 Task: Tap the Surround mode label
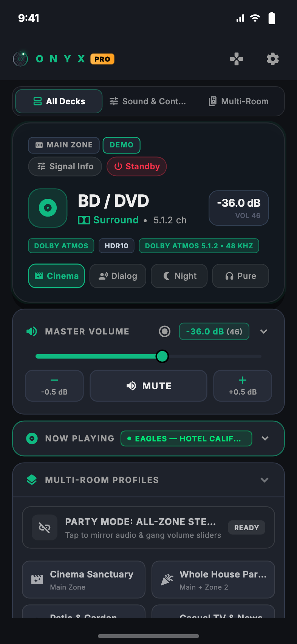point(116,220)
